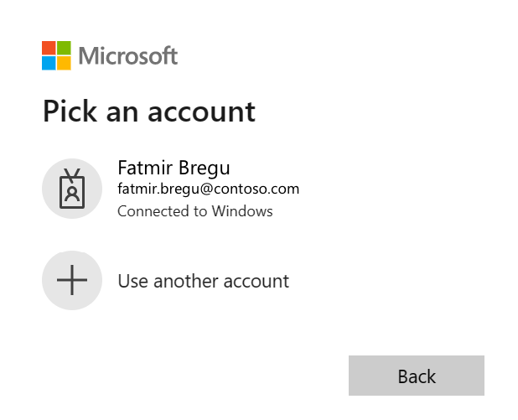Choose the "Use another account" option
Screen dimensions: 518x420
click(203, 281)
